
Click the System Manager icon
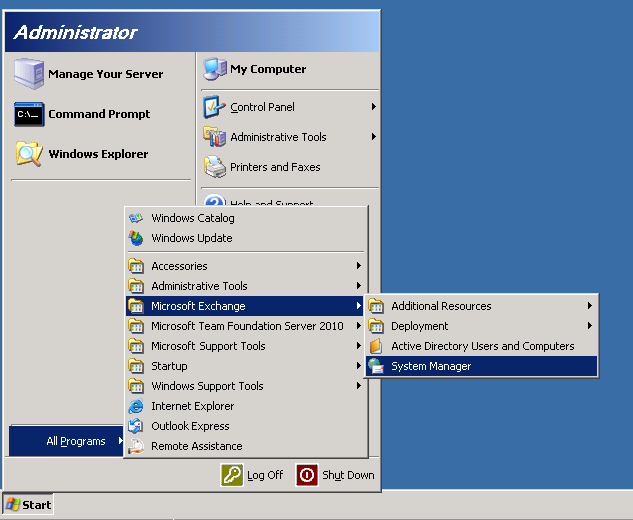pyautogui.click(x=376, y=366)
